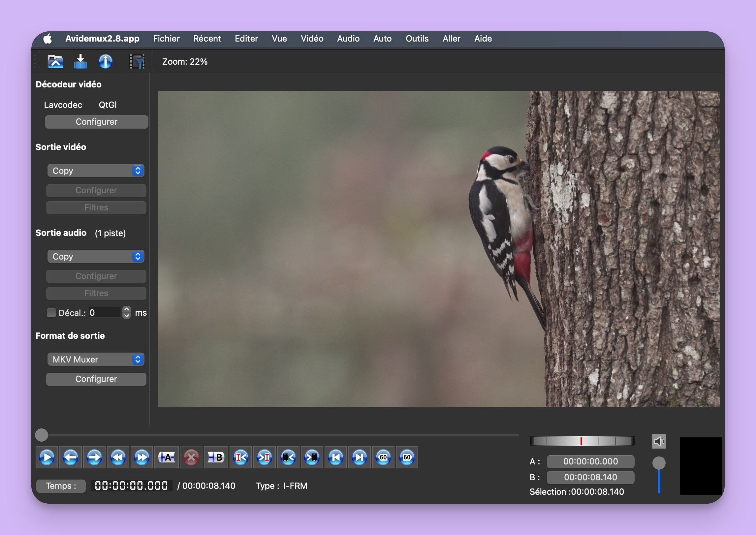
Task: Expand the MKV Muxer format dropdown
Action: click(96, 360)
